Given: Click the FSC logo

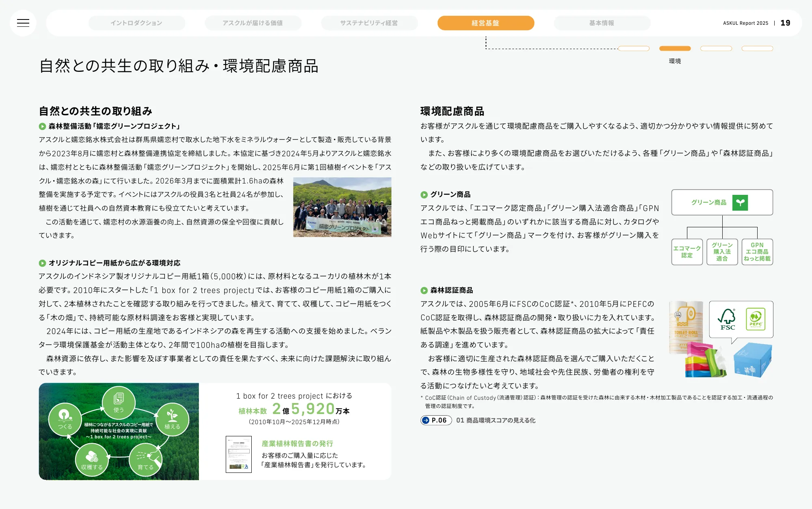Looking at the screenshot, I should (727, 319).
